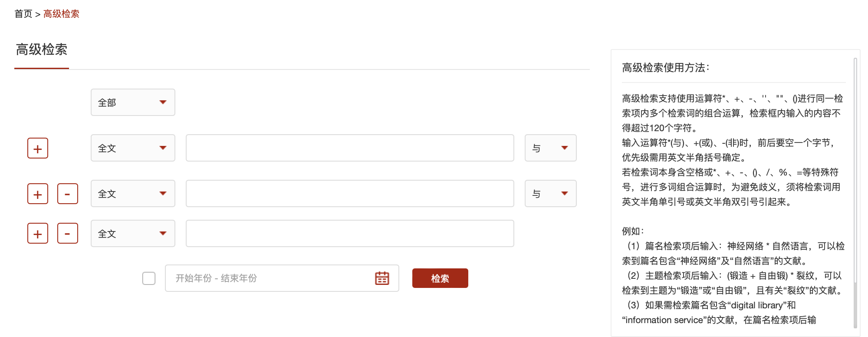Go to 首页 in the breadcrumb

(x=23, y=14)
